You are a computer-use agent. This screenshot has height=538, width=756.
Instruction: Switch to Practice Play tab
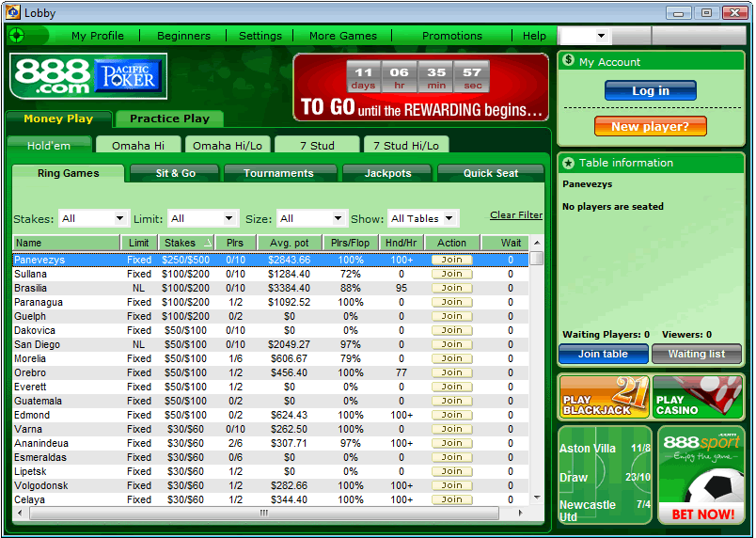(169, 119)
